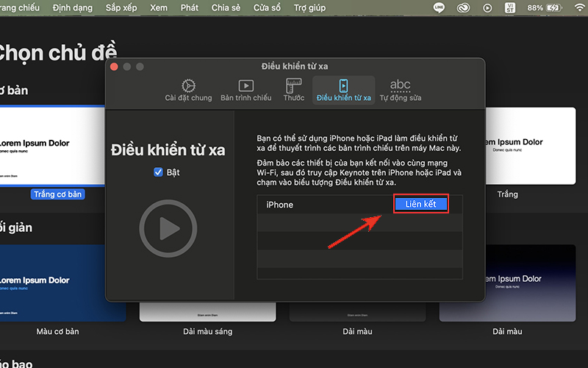
Task: Click the circular play menu bar icon
Action: [x=487, y=8]
